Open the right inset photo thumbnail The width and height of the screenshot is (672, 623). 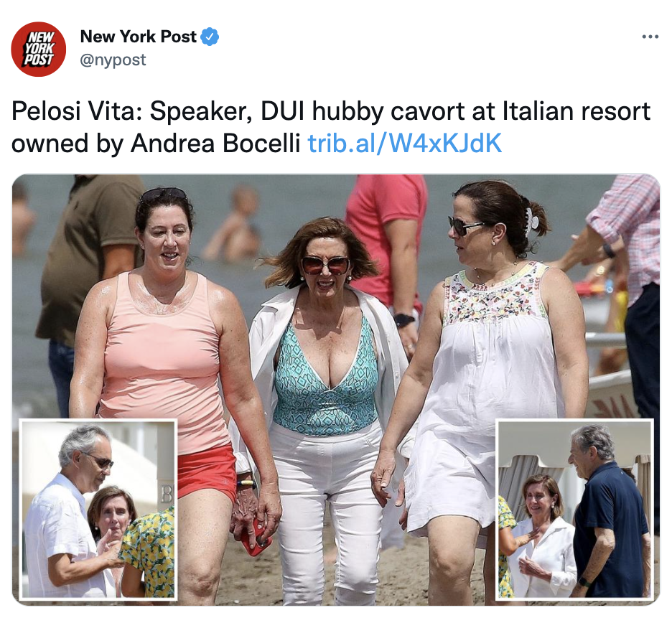574,509
